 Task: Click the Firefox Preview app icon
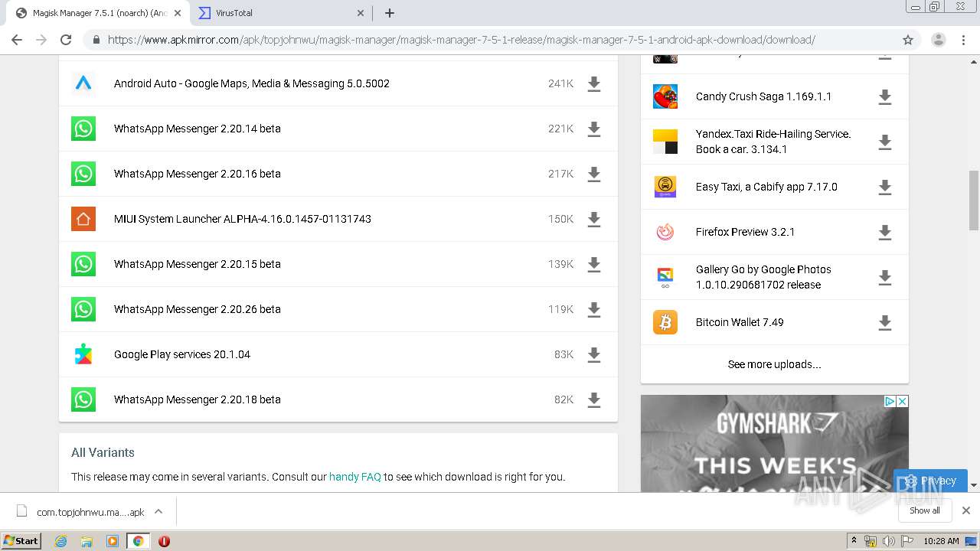coord(665,232)
